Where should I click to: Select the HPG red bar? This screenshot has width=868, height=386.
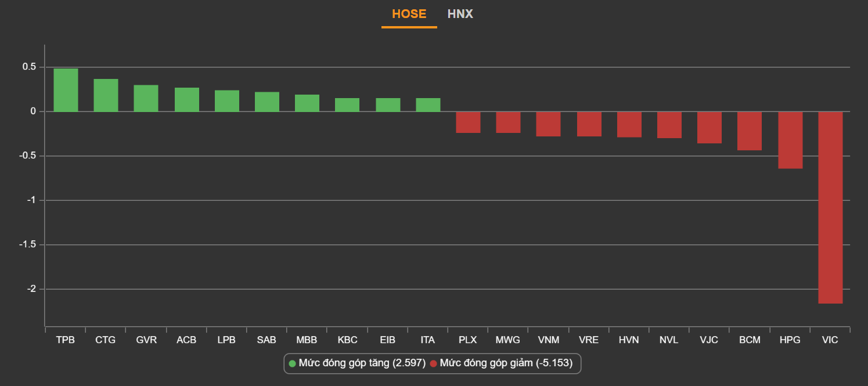(790, 140)
